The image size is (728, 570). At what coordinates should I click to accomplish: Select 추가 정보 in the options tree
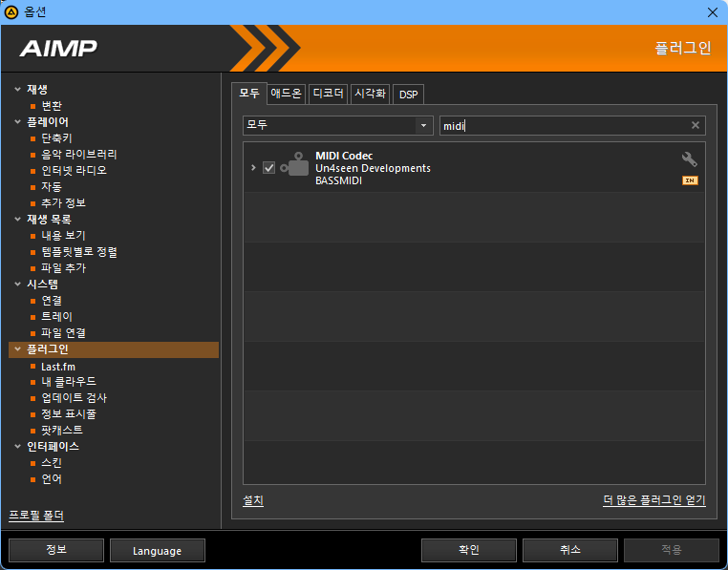tap(63, 202)
